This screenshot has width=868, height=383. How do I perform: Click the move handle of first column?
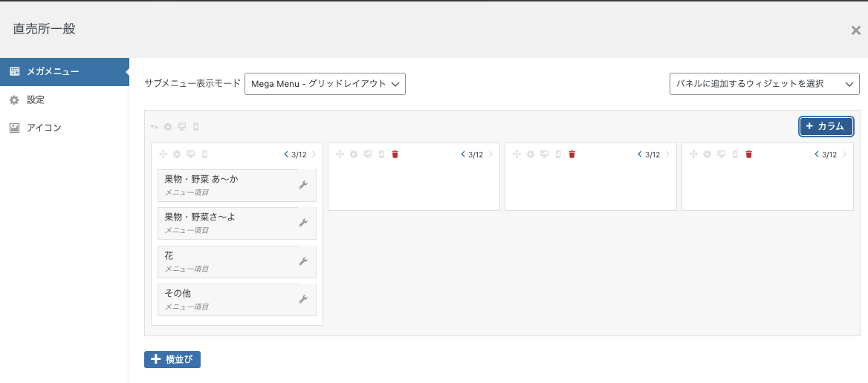click(x=163, y=154)
